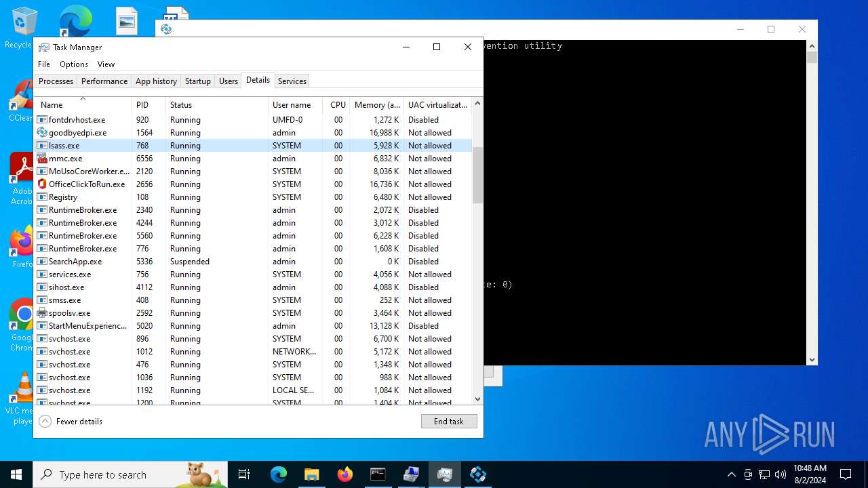Open Task View from the taskbar
Image resolution: width=868 pixels, height=488 pixels.
244,474
